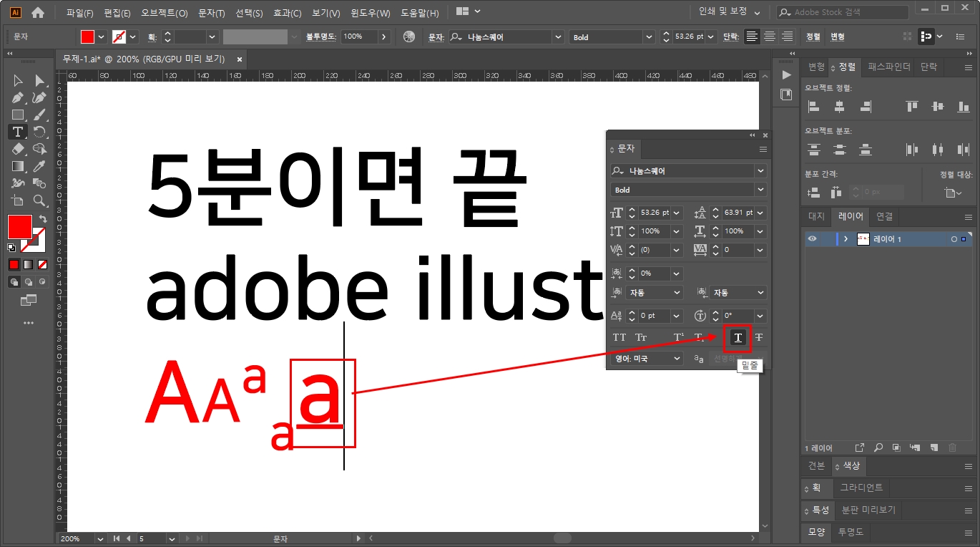Screen dimensions: 980x547
Task: Select the Zoom magnifier tool
Action: pyautogui.click(x=39, y=200)
